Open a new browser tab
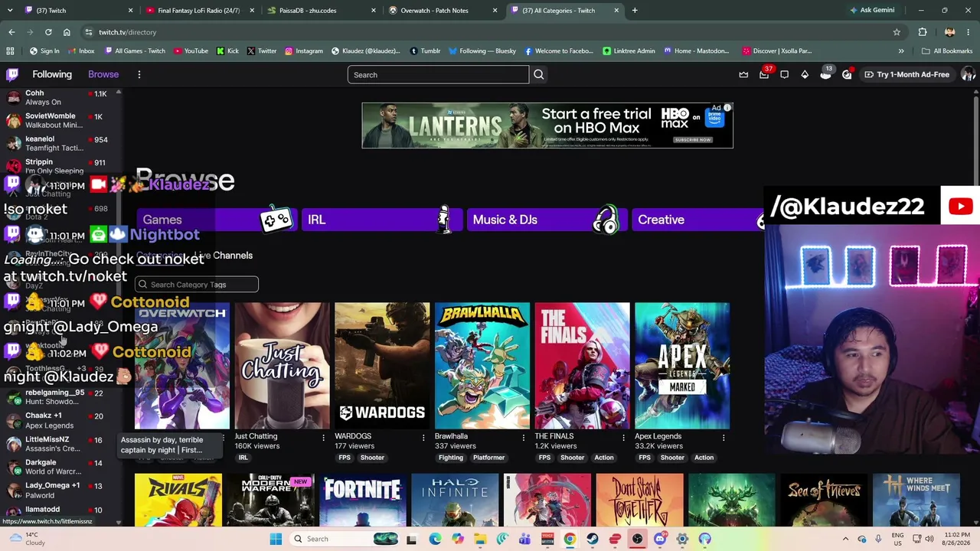 coord(635,11)
